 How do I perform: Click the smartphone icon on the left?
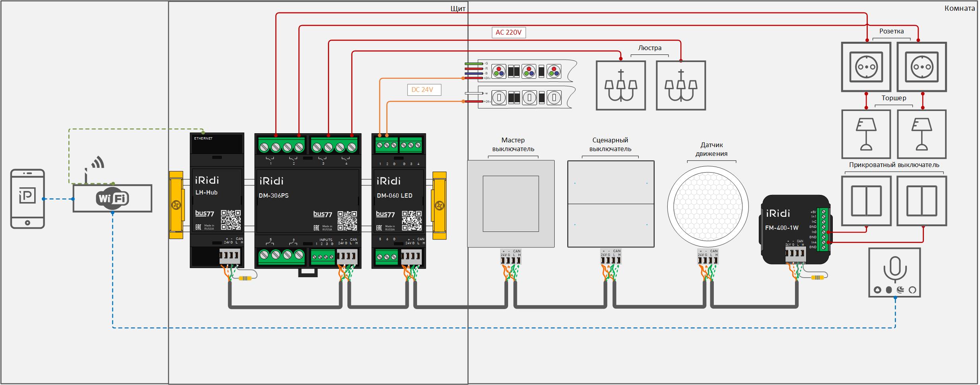27,199
